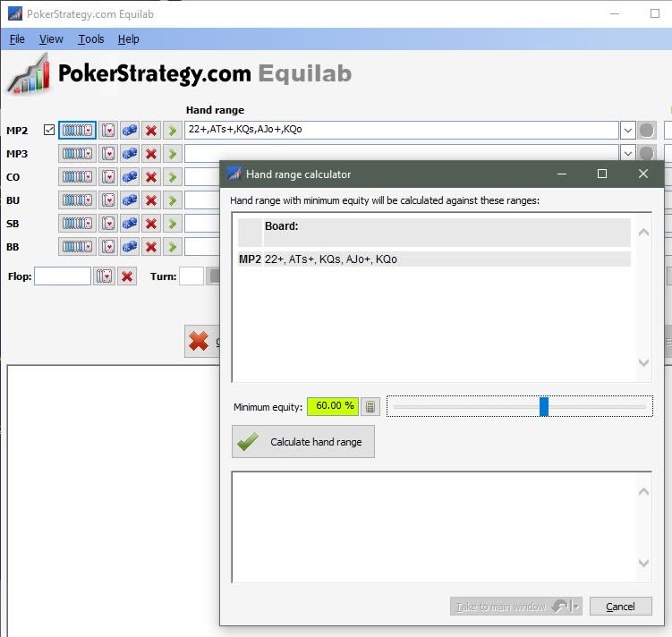Open the File menu

click(x=17, y=39)
